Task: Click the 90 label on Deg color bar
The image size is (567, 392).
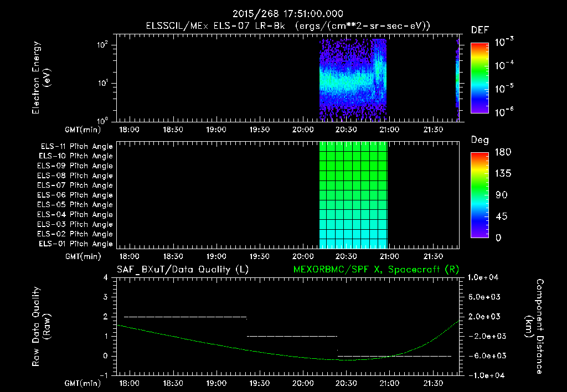Action: pos(502,195)
